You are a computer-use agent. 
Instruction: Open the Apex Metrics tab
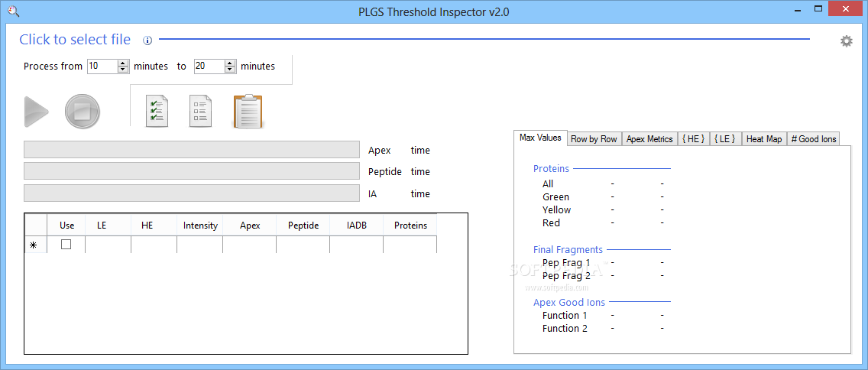[650, 139]
